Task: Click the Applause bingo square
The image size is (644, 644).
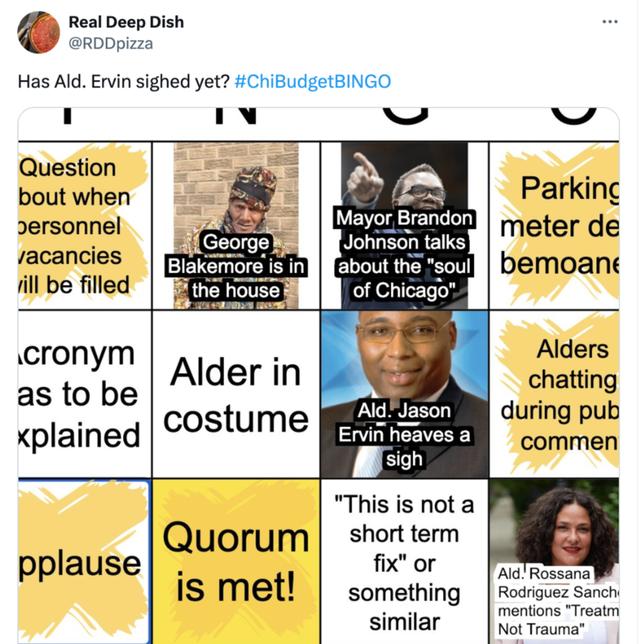Action: pyautogui.click(x=85, y=562)
